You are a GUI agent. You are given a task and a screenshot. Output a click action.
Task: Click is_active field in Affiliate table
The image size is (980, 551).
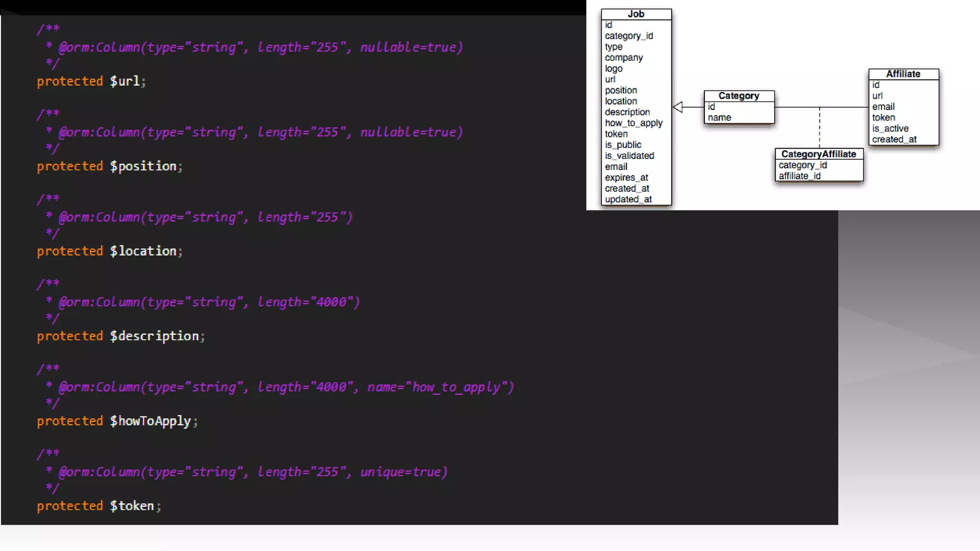point(890,129)
